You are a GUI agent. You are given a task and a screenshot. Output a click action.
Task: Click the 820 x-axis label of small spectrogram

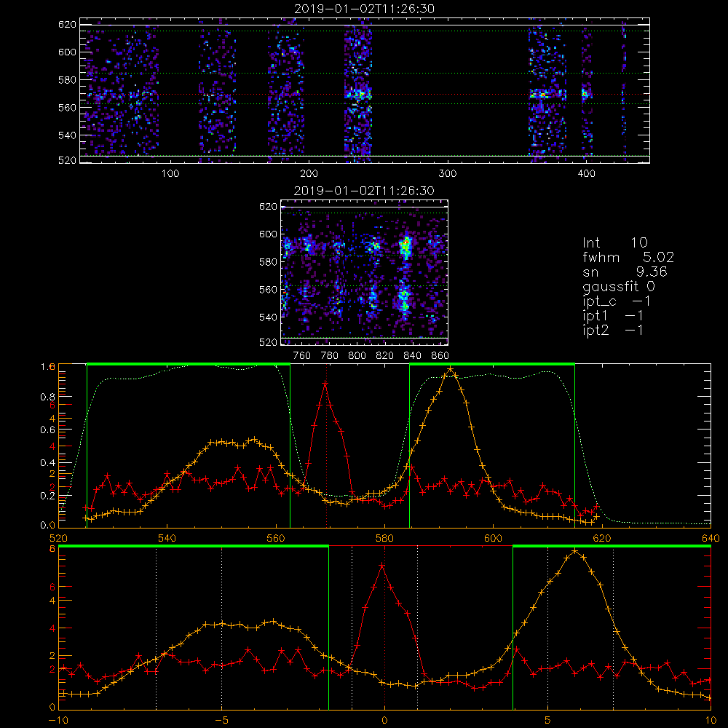tap(385, 356)
